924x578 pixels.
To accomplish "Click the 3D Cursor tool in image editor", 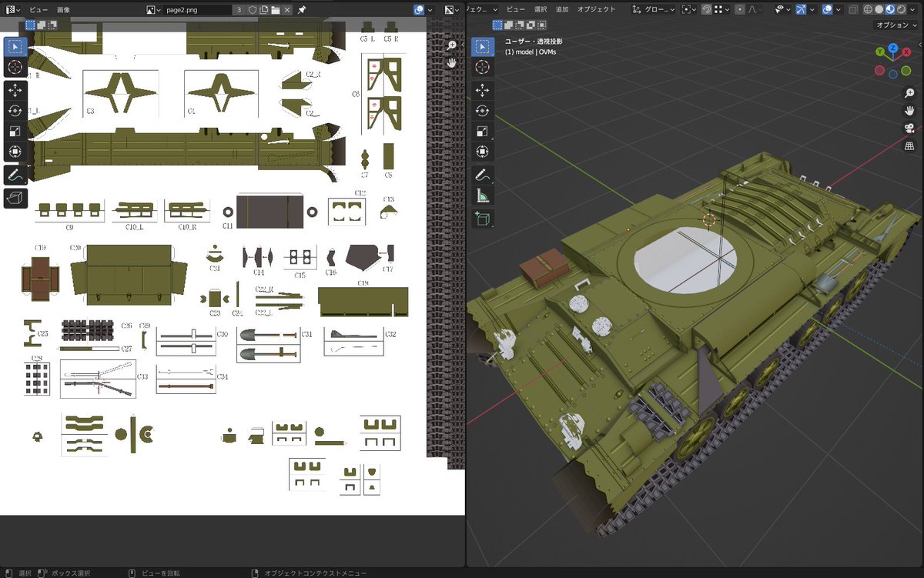I will (x=15, y=67).
